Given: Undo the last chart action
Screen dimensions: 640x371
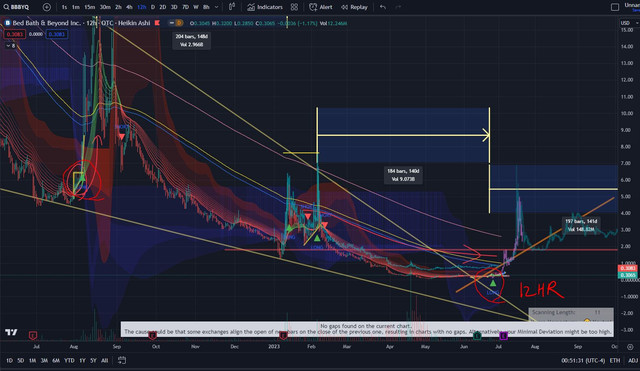Looking at the screenshot, I should tap(382, 7).
